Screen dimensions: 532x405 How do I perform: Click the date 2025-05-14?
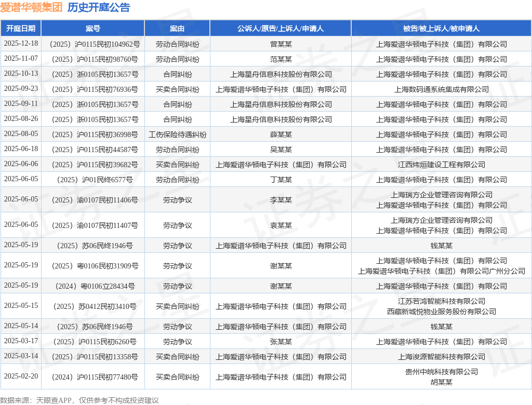coord(21,326)
